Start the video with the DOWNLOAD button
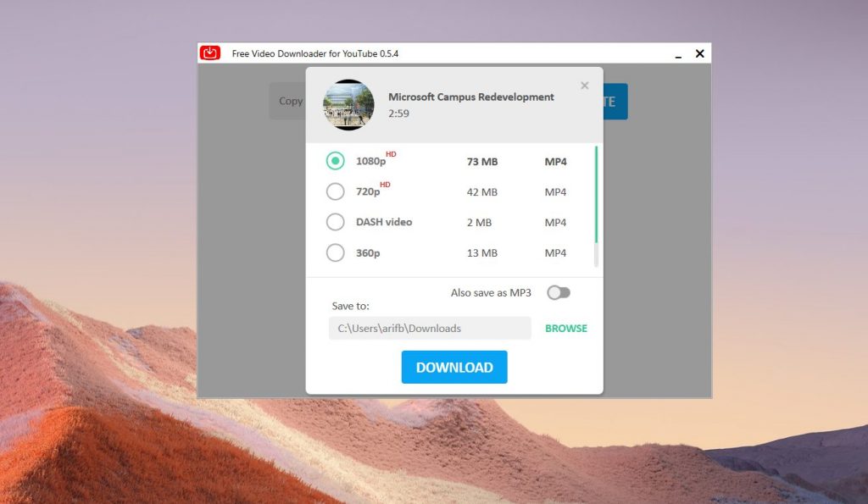Image resolution: width=868 pixels, height=504 pixels. tap(454, 367)
